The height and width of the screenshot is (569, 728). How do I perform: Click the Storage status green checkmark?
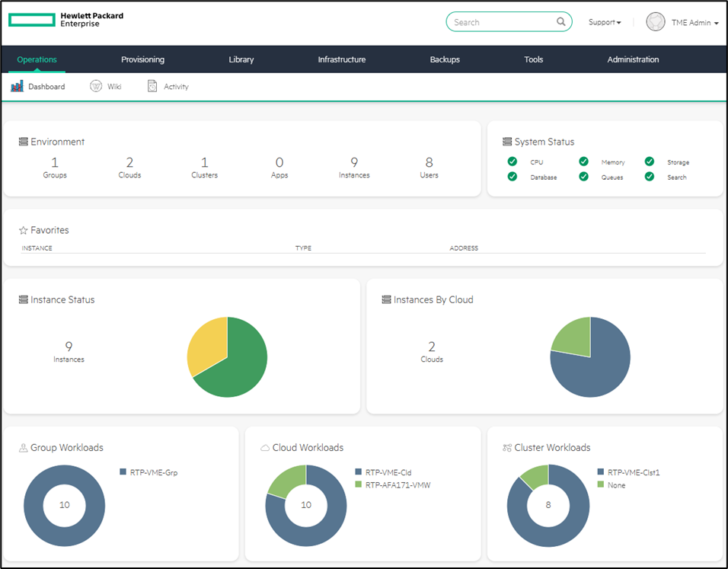[x=650, y=161]
